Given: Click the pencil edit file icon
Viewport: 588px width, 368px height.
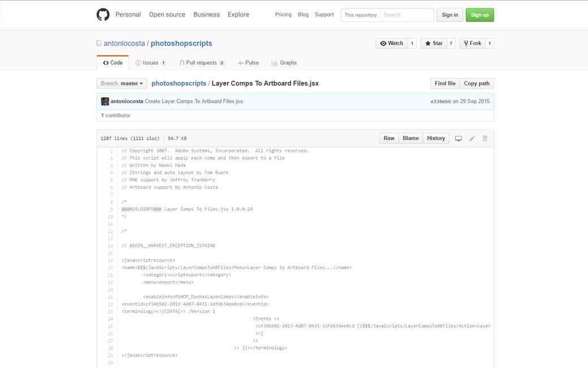Looking at the screenshot, I should 472,138.
